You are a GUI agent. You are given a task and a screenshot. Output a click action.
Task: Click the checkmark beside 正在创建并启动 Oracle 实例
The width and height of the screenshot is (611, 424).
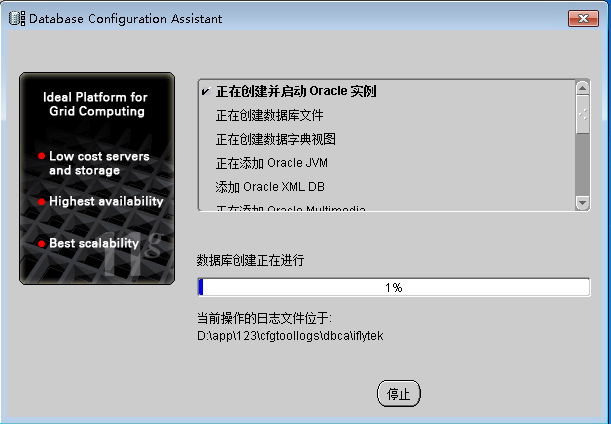(x=206, y=92)
